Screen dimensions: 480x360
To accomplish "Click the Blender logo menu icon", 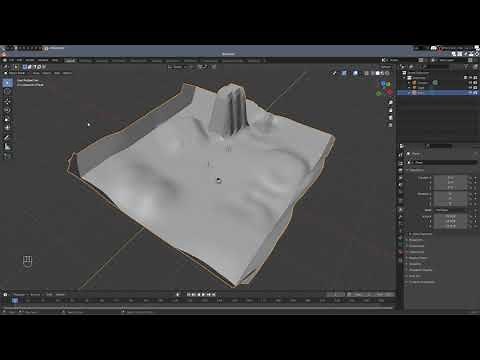I will (5, 60).
